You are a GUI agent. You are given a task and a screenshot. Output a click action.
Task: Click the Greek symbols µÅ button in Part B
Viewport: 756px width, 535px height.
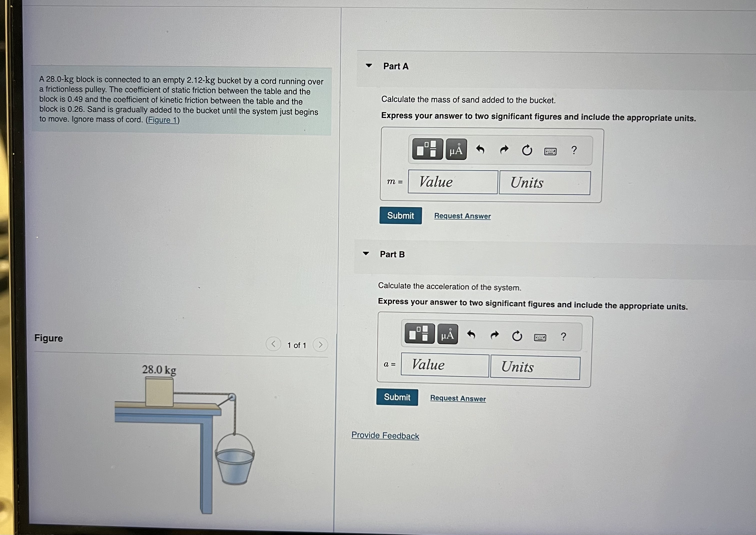447,335
